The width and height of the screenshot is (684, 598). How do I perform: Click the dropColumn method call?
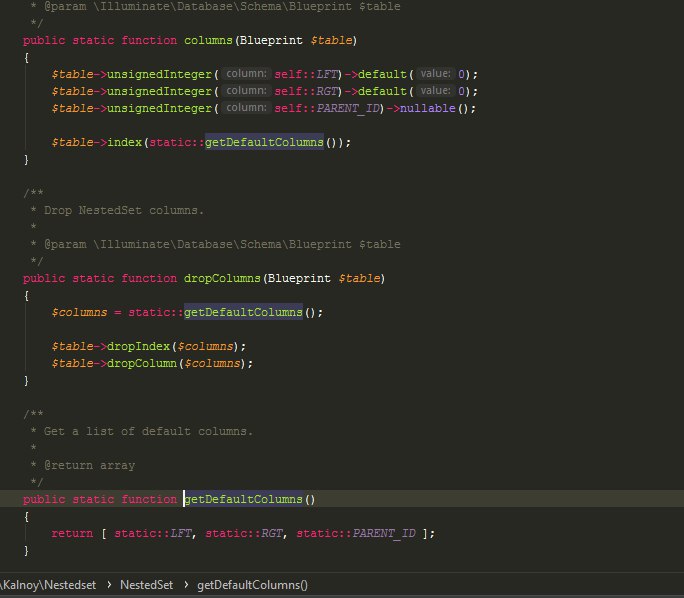(x=142, y=363)
